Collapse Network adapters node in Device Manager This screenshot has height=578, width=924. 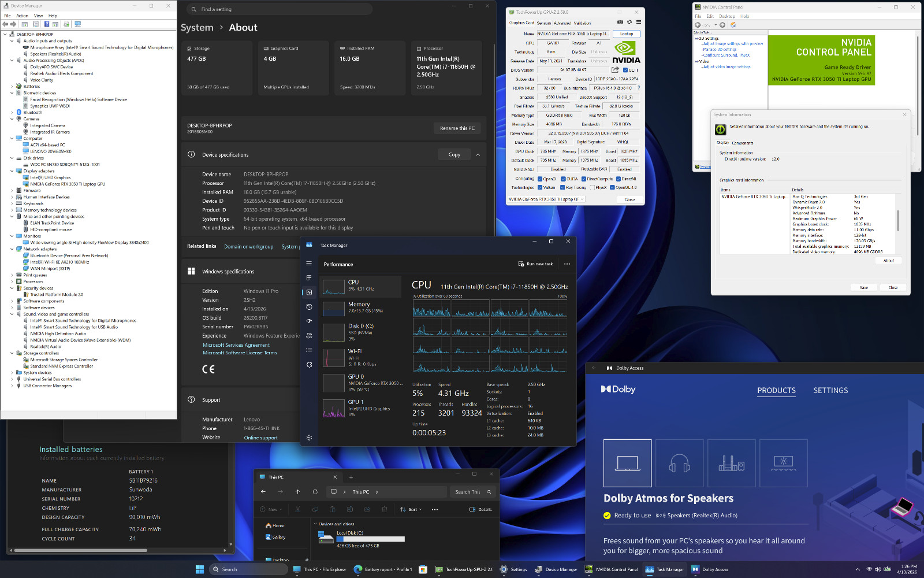(12, 249)
